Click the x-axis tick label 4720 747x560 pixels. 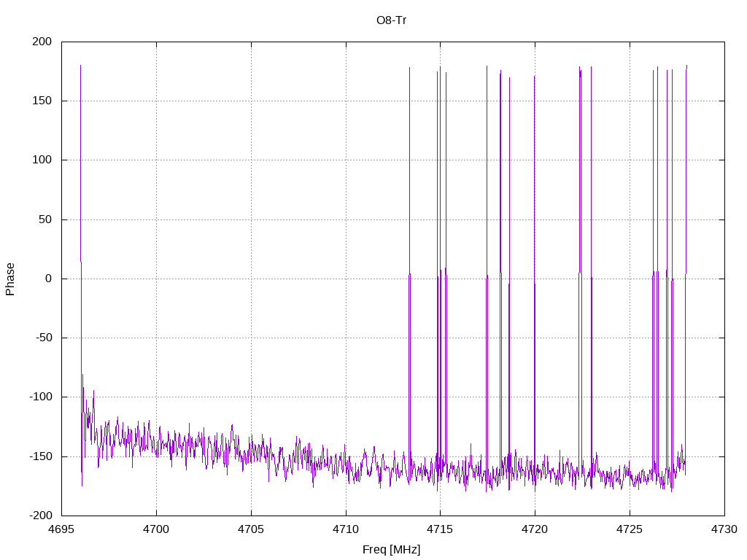pyautogui.click(x=535, y=529)
